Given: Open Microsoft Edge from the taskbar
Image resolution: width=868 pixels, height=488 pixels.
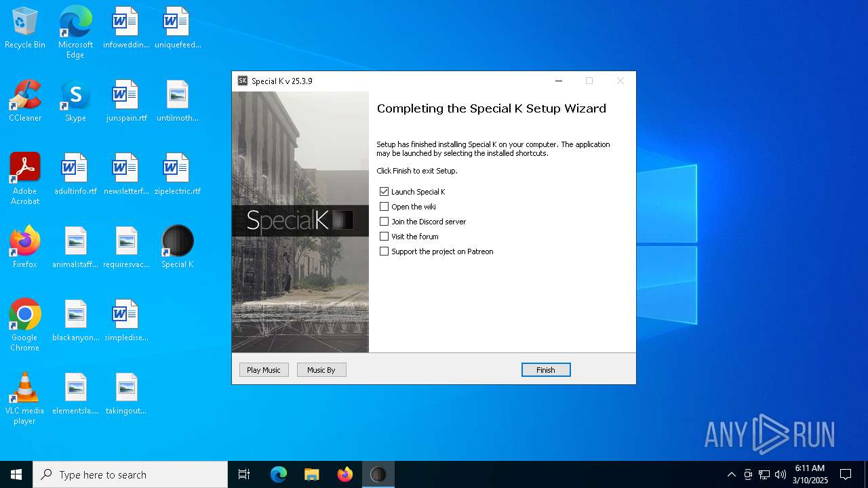Looking at the screenshot, I should [x=279, y=474].
